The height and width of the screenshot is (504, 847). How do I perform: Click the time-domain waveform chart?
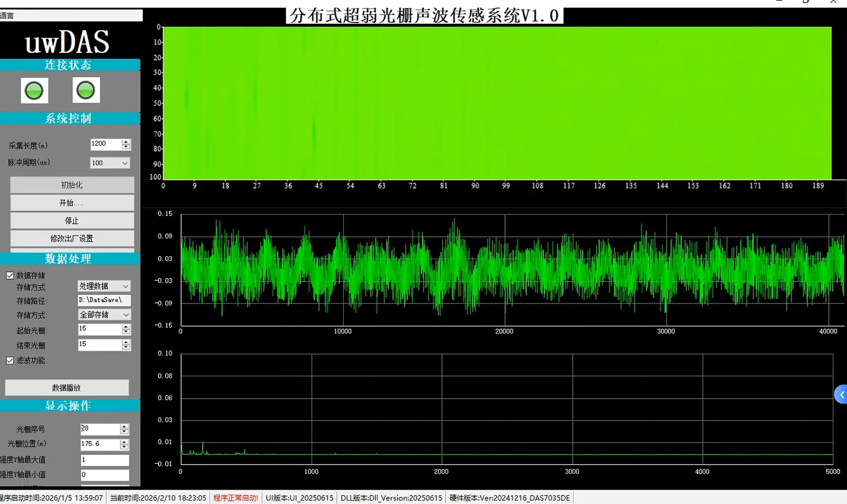512,270
